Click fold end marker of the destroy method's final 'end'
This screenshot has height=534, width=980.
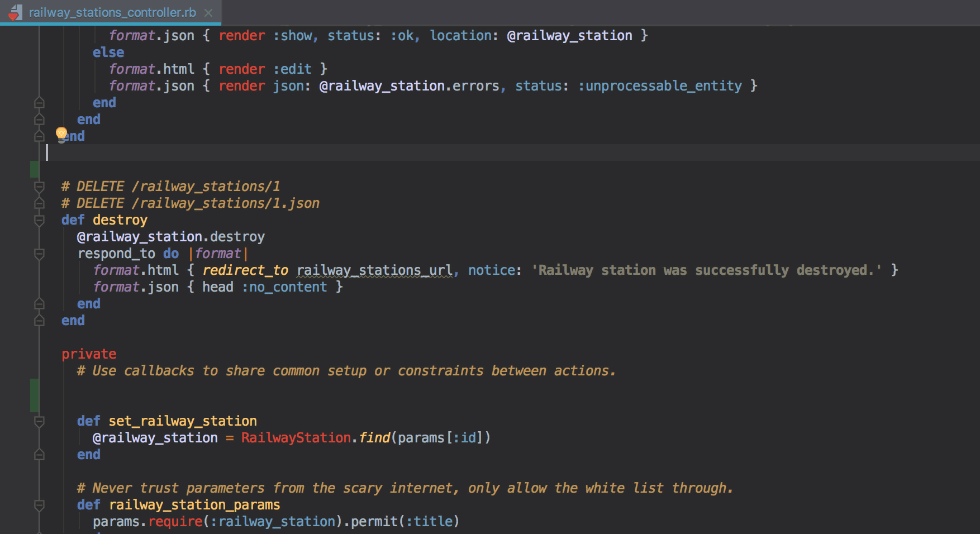click(39, 321)
